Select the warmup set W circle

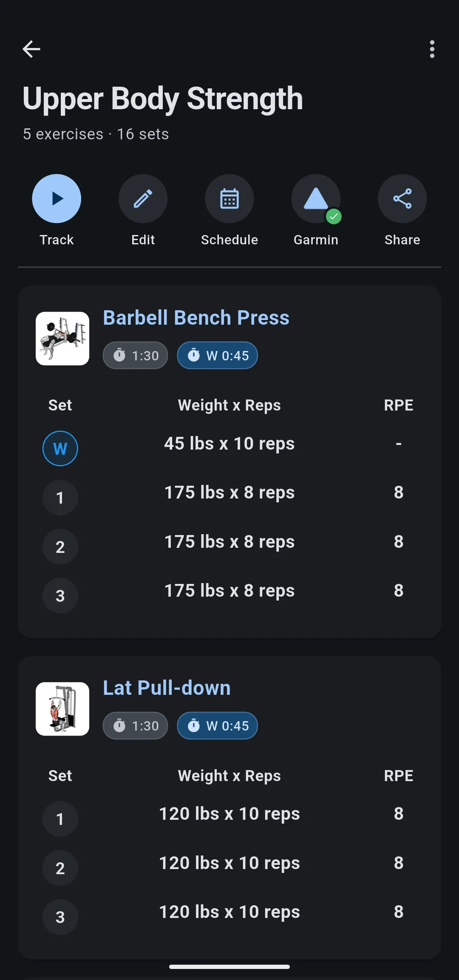[x=60, y=448]
